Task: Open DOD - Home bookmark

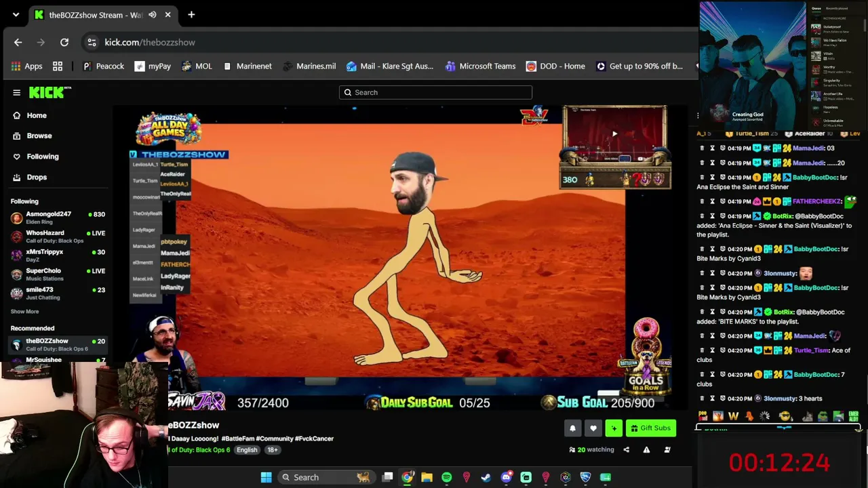Action: pos(555,66)
